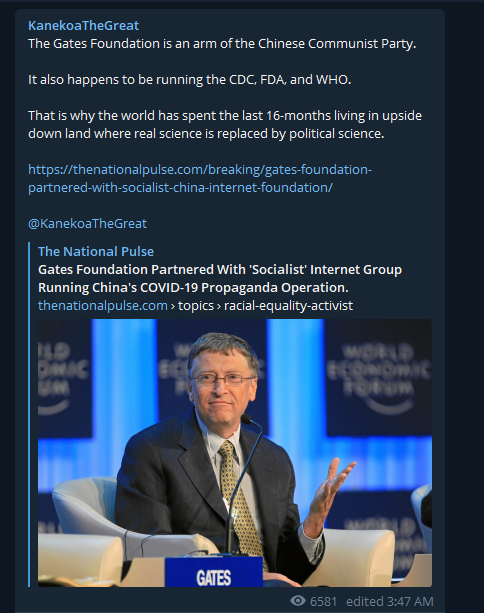Viewport: 484px width, 613px height.
Task: Click the 6581 view count
Action: click(323, 601)
